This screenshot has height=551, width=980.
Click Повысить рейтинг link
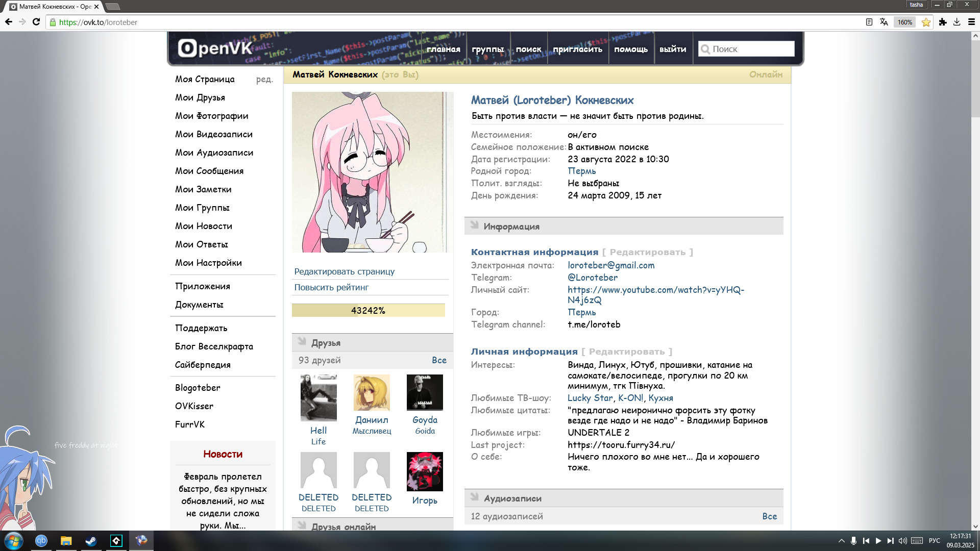tap(331, 287)
